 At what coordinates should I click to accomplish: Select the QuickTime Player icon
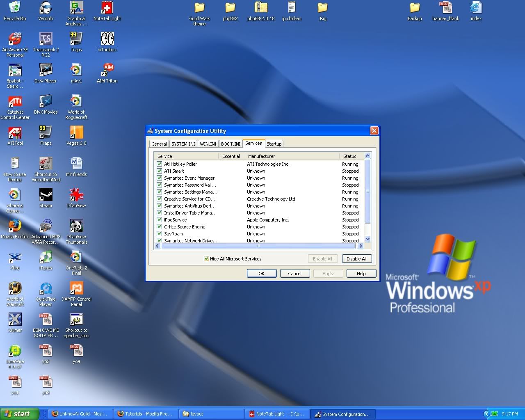(46, 294)
